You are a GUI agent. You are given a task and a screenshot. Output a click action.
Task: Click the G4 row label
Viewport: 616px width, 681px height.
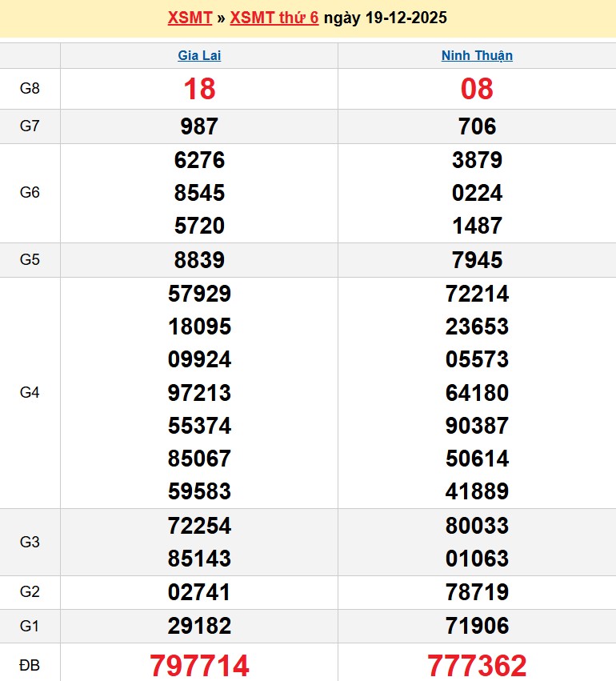(x=30, y=393)
